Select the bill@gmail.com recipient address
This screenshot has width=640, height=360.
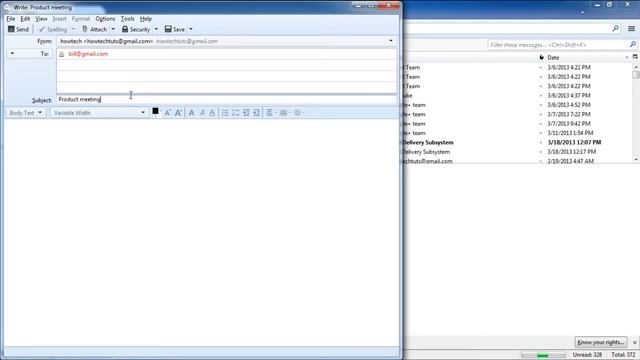[89, 54]
